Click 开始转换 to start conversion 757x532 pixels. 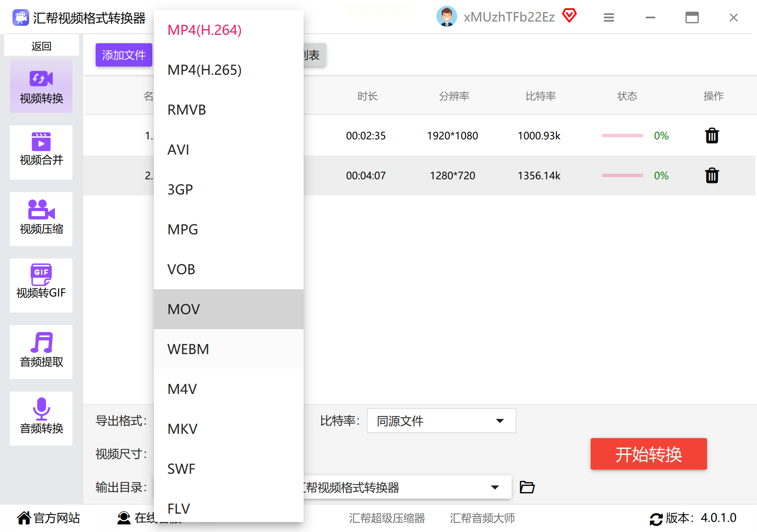coord(648,454)
